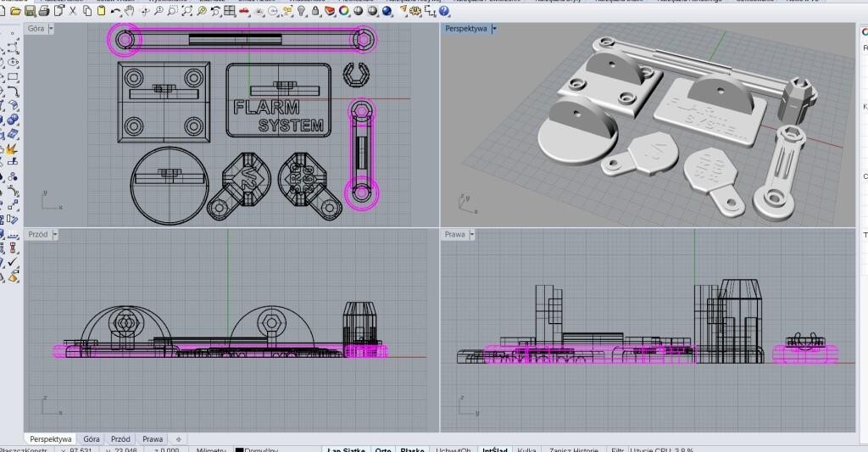The width and height of the screenshot is (868, 452).
Task: Click the blue render sphere icon
Action: click(387, 10)
